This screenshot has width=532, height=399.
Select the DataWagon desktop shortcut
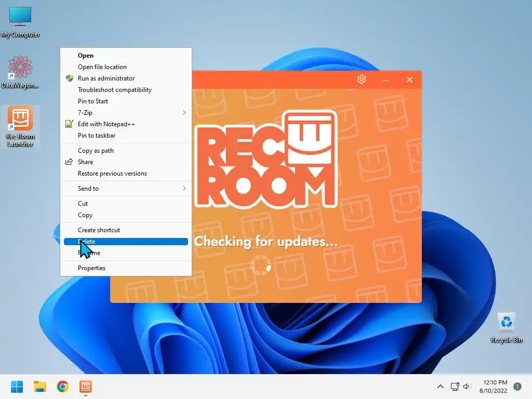pyautogui.click(x=20, y=72)
